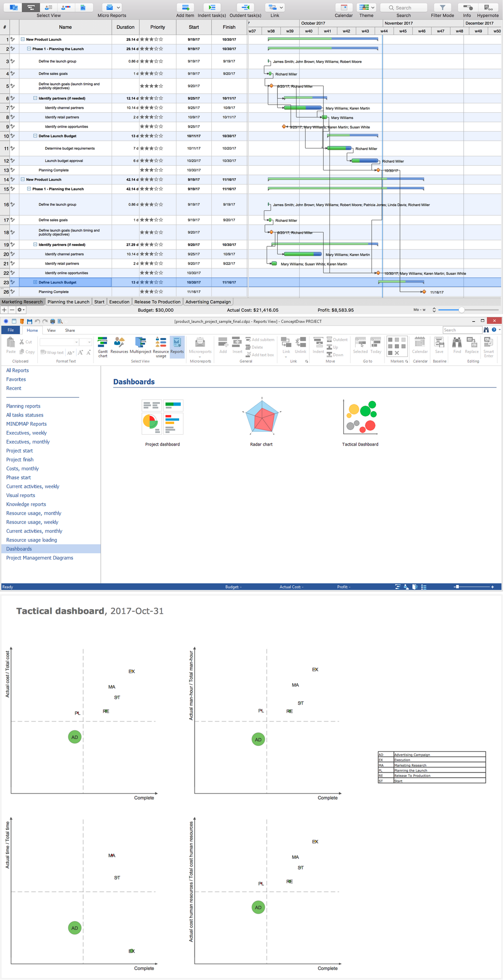The image size is (504, 980).
Task: Open the Resources view ribbon icon
Action: pyautogui.click(x=119, y=346)
